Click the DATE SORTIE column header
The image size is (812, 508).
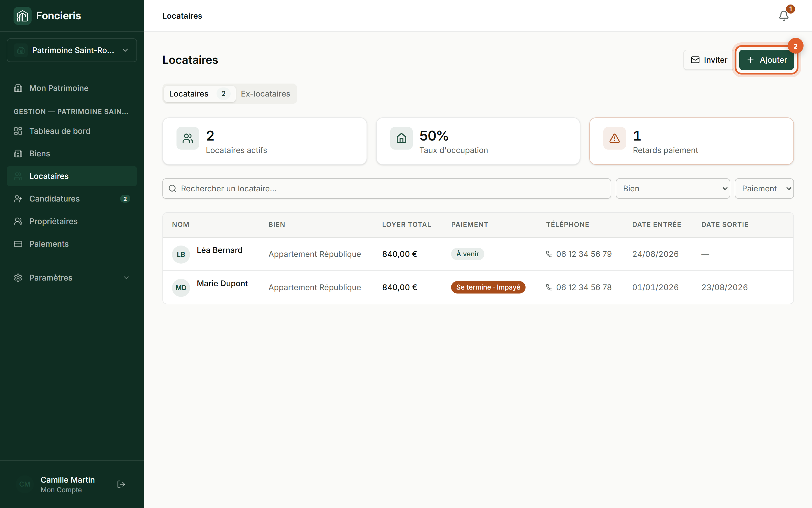click(x=725, y=224)
